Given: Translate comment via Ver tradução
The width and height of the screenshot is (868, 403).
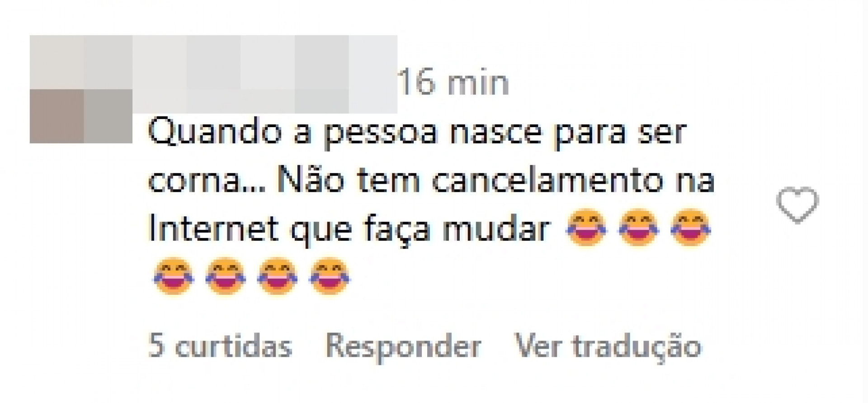Looking at the screenshot, I should (x=609, y=347).
